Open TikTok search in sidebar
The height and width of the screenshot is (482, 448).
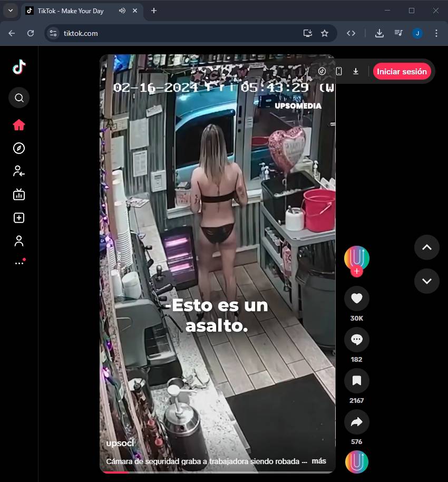point(19,98)
